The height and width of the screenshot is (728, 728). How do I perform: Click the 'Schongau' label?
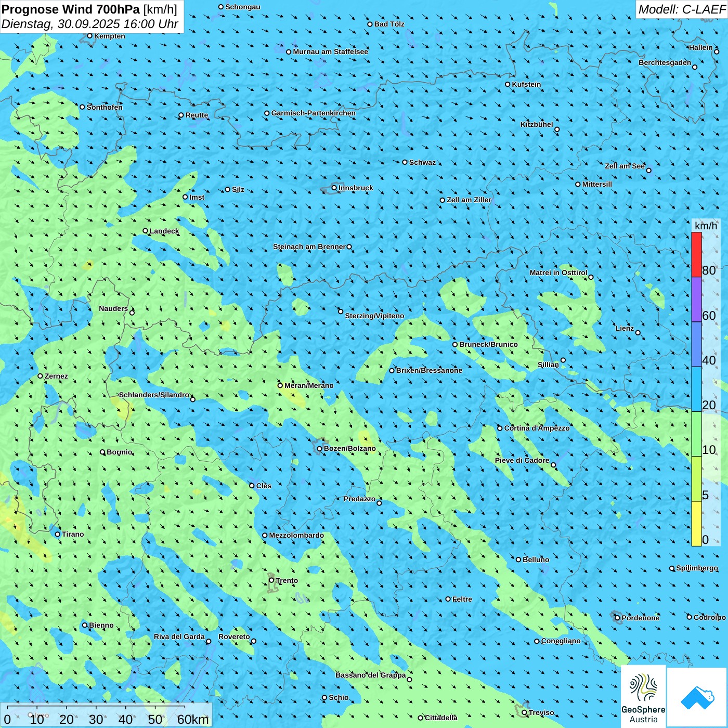(x=242, y=7)
